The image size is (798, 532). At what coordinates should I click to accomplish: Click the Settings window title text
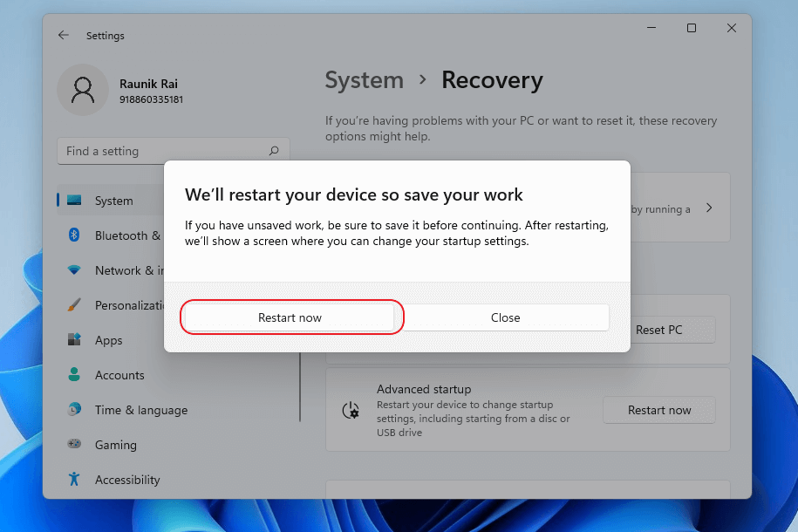(106, 36)
